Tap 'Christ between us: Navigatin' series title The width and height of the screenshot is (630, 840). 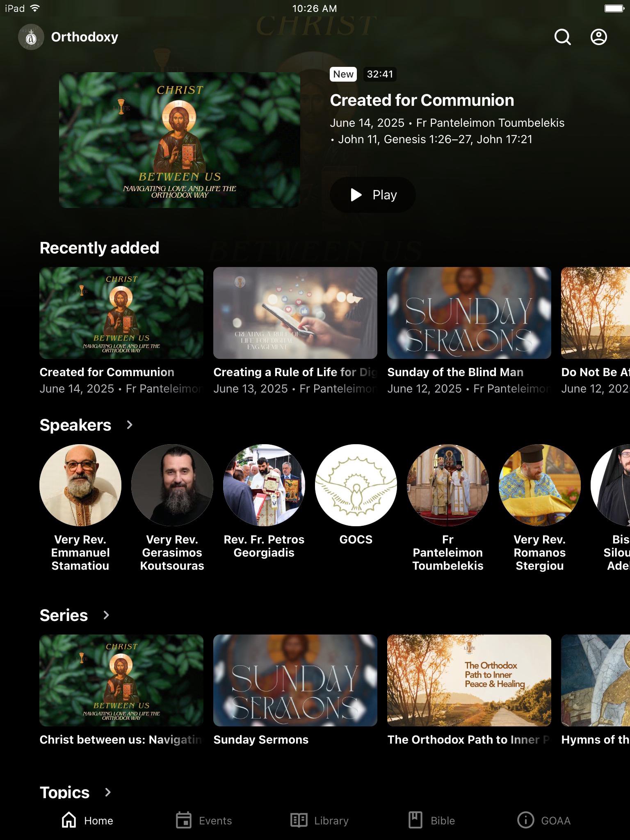pyautogui.click(x=121, y=740)
